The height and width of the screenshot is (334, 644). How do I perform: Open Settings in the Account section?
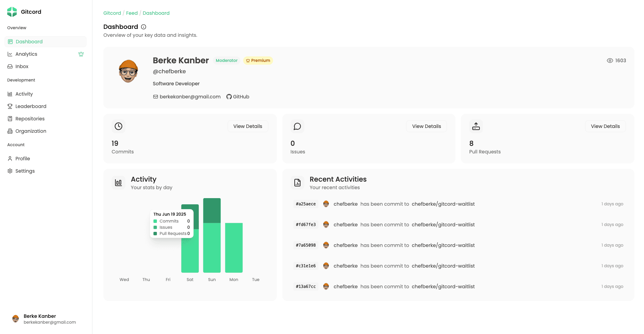(x=25, y=171)
